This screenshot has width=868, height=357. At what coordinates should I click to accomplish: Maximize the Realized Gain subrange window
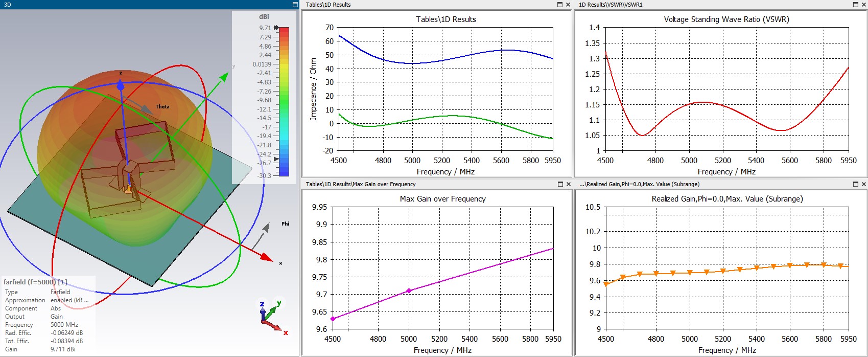click(856, 184)
